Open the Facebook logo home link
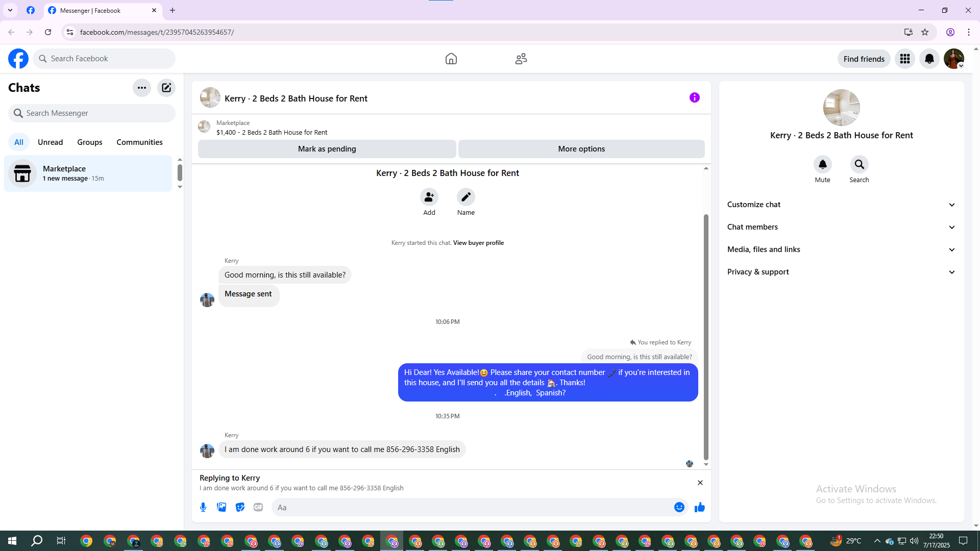 [x=18, y=59]
